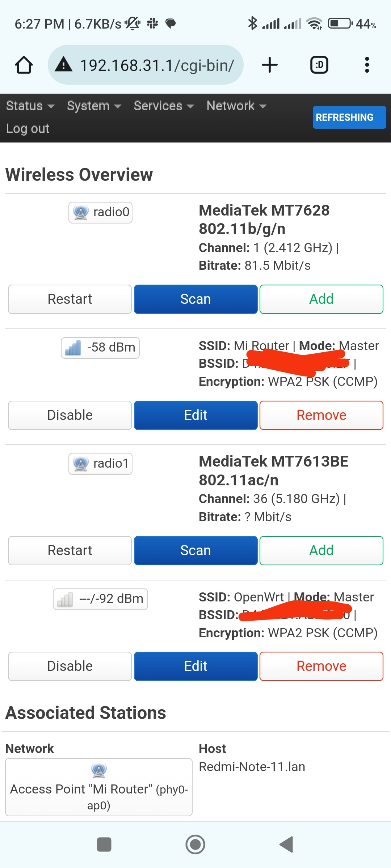This screenshot has width=391, height=868.
Task: Expand the System dropdown menu
Action: [x=94, y=106]
